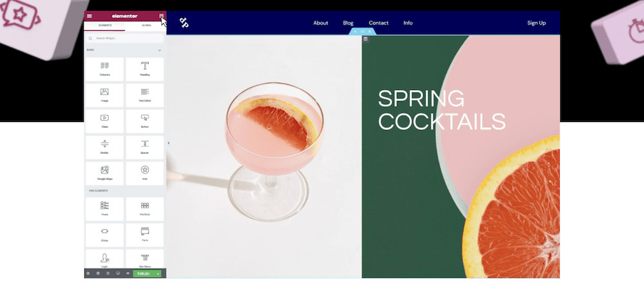Open the widgets grid icon
The image size is (644, 290).
(x=162, y=16)
